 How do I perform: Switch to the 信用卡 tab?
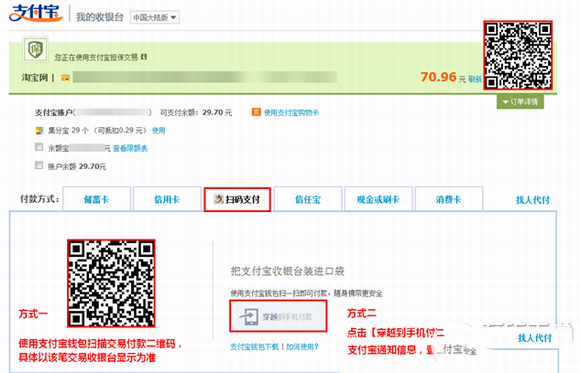[167, 199]
